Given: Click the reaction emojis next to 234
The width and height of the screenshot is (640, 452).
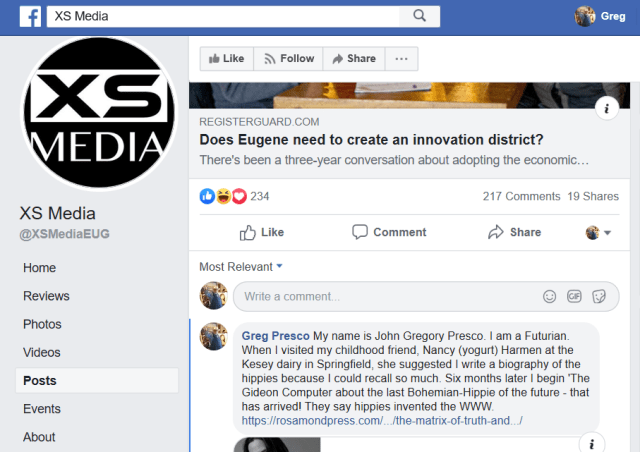Looking at the screenshot, I should coord(223,196).
